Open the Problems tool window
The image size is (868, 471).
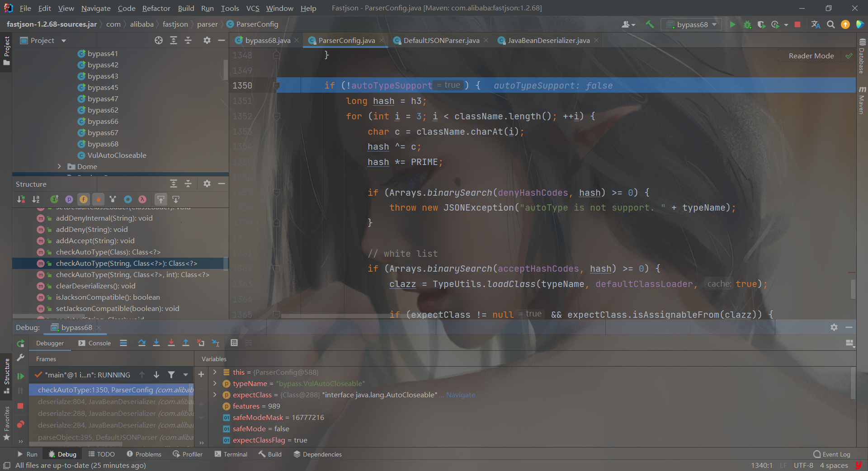[144, 454]
